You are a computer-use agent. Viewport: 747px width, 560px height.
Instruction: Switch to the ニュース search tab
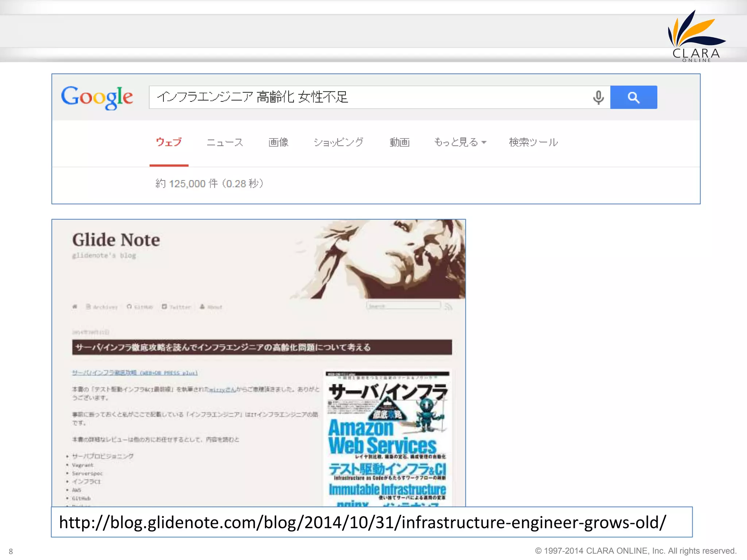(225, 142)
